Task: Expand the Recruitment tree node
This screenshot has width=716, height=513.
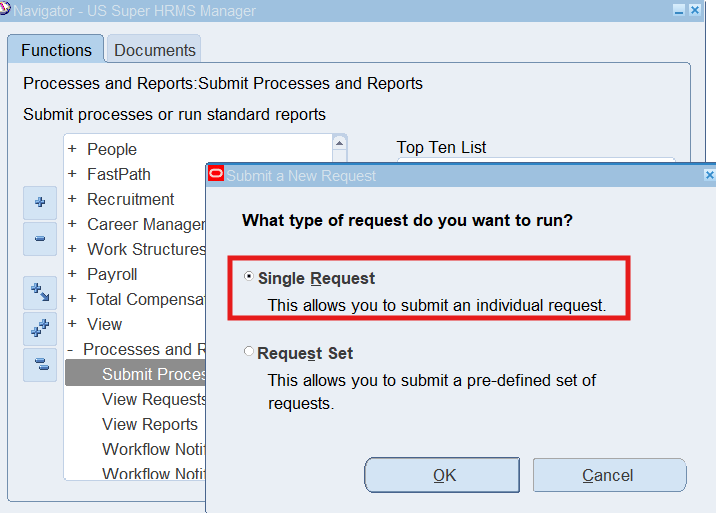Action: 72,199
